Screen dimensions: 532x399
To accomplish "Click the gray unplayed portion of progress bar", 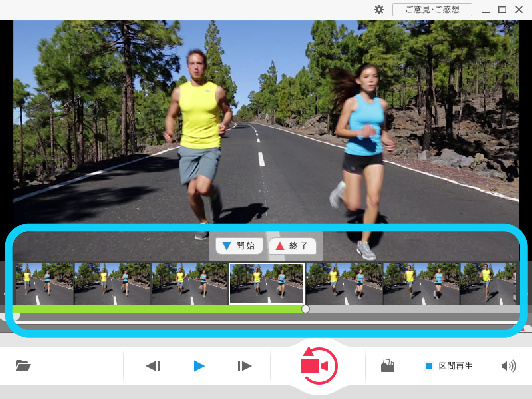I will pyautogui.click(x=409, y=309).
